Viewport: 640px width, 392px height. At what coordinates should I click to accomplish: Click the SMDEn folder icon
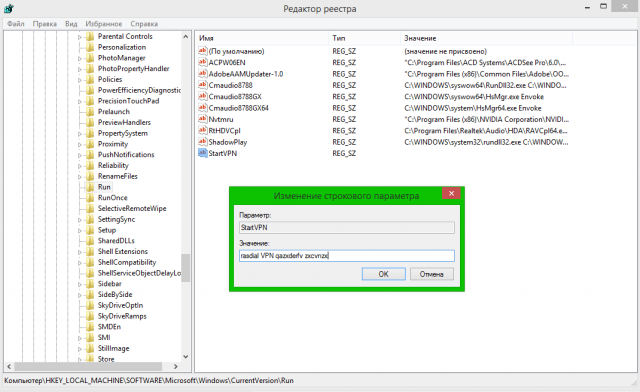(90, 327)
